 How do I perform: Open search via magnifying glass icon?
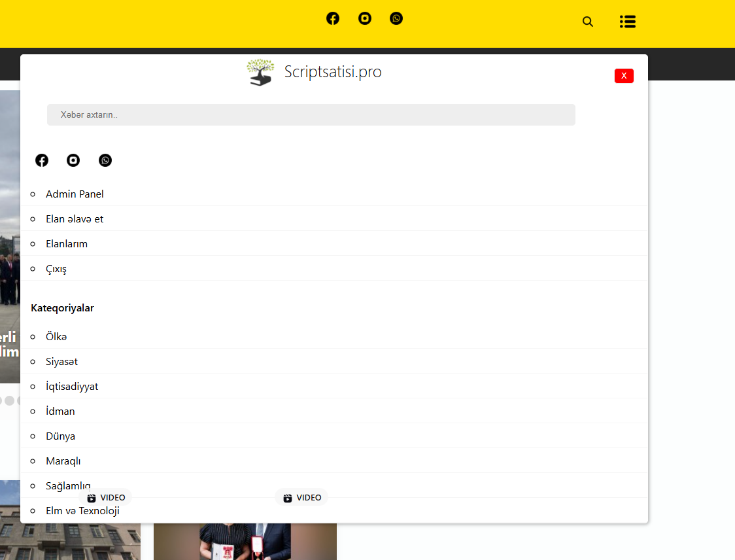coord(588,22)
